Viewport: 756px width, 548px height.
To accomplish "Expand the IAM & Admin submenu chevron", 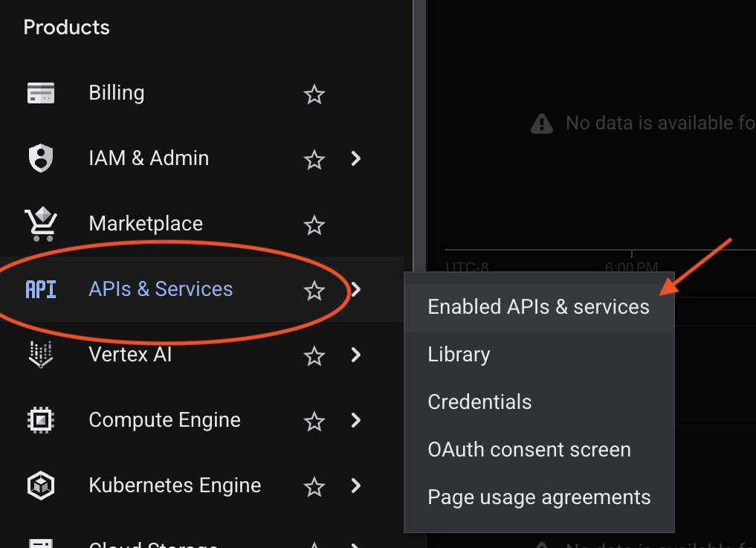I will click(x=355, y=158).
